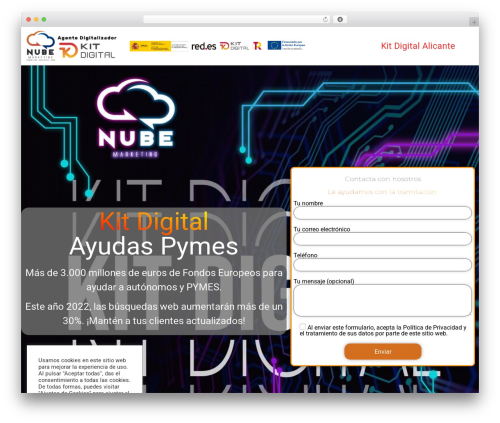Screen dimensions: 500x423
Task: Click the Le ayudamos con la tramitación text
Action: (383, 192)
